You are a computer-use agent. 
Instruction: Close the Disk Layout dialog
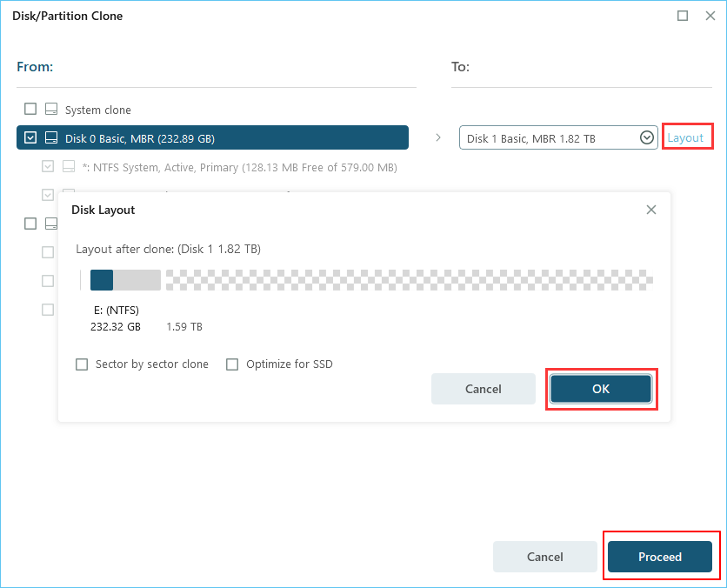(651, 210)
